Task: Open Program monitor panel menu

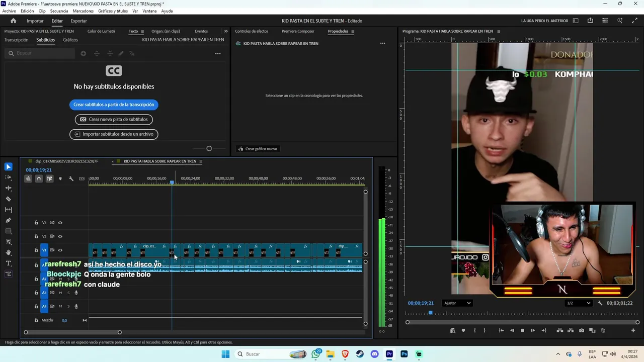Action: pos(499,31)
